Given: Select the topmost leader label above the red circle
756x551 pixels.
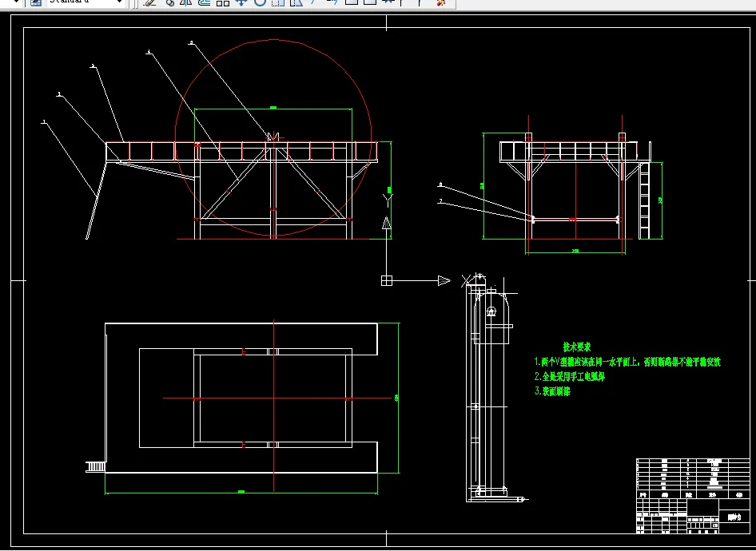Looking at the screenshot, I should 192,43.
